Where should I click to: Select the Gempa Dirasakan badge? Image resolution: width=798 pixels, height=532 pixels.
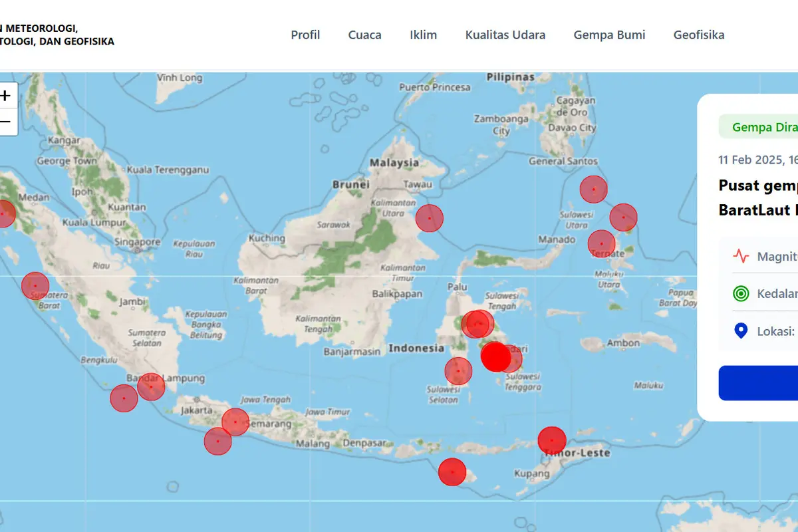[x=758, y=126]
